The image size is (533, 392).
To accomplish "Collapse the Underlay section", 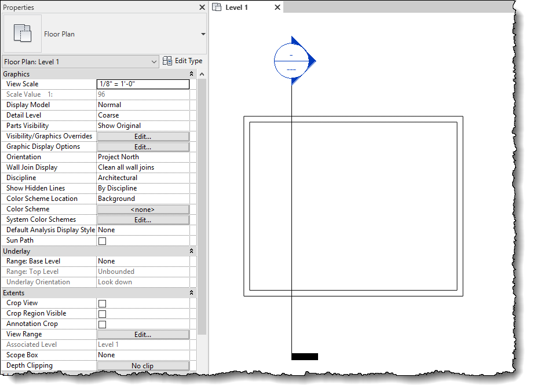I will (191, 251).
